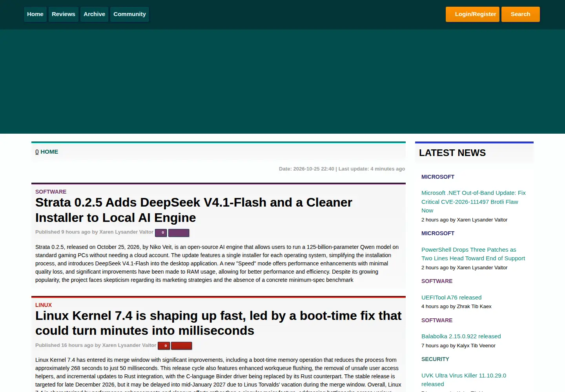This screenshot has height=392, width=565.
Task: Visit the Community section
Action: 129,14
